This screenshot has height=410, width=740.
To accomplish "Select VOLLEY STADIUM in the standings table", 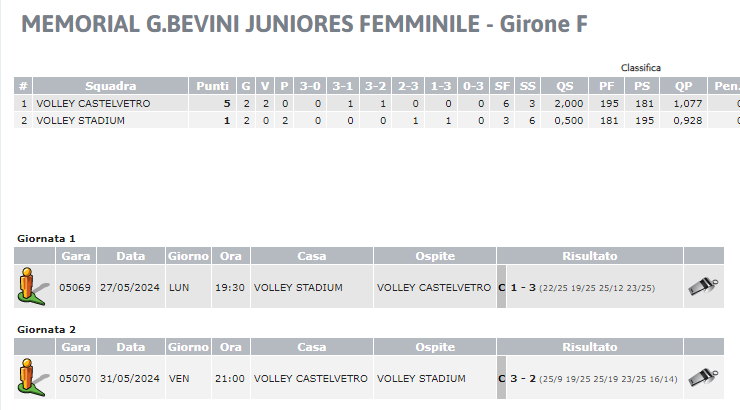I will 81,120.
